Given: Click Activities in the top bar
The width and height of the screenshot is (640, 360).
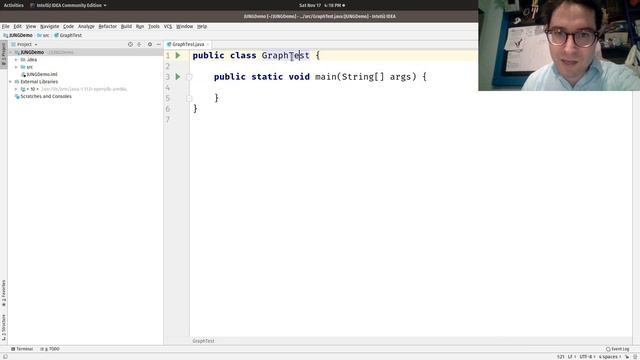Looking at the screenshot, I should [13, 5].
